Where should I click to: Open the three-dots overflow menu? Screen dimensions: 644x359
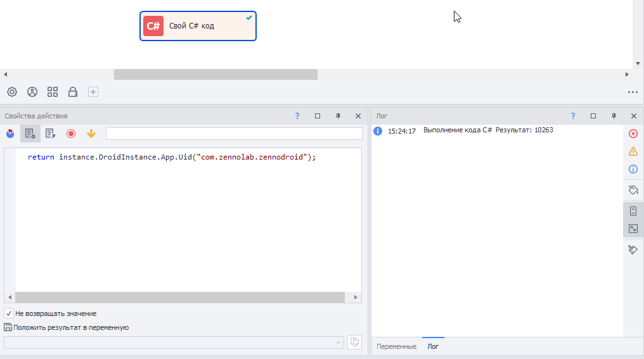(632, 92)
